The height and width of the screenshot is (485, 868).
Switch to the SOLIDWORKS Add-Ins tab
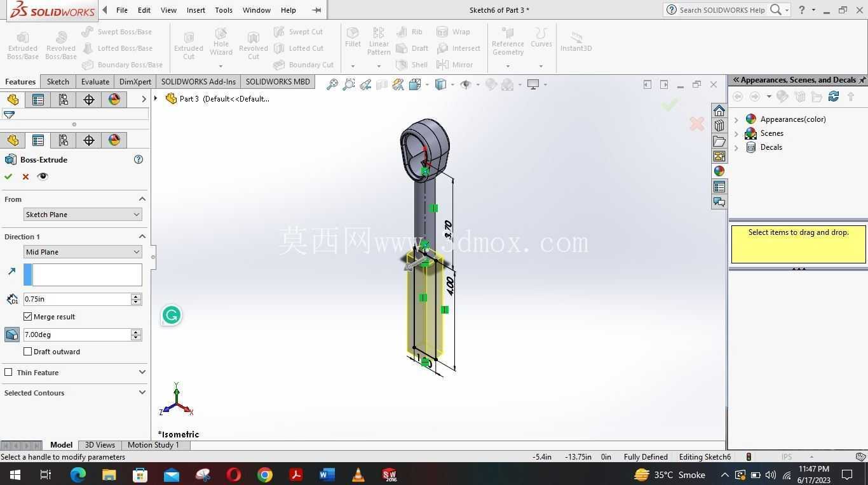(198, 81)
